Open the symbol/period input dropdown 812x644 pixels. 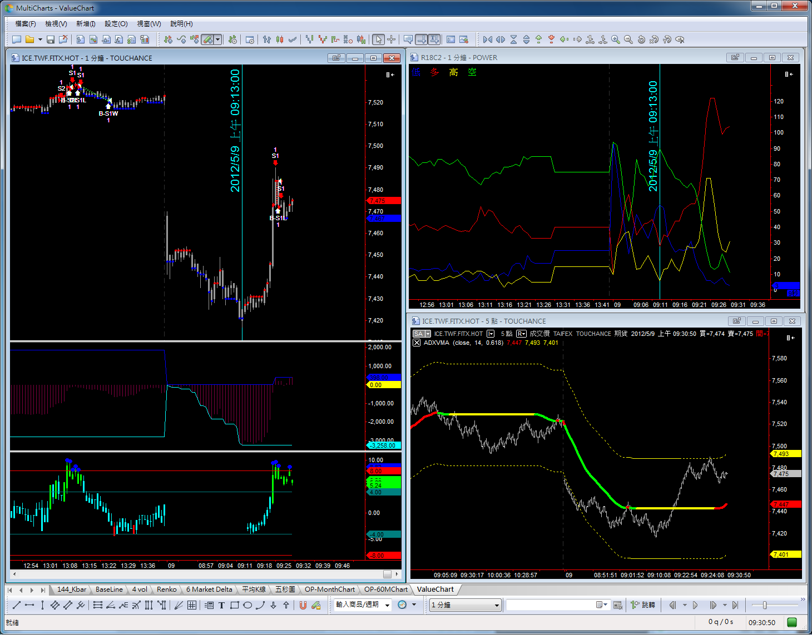(387, 605)
